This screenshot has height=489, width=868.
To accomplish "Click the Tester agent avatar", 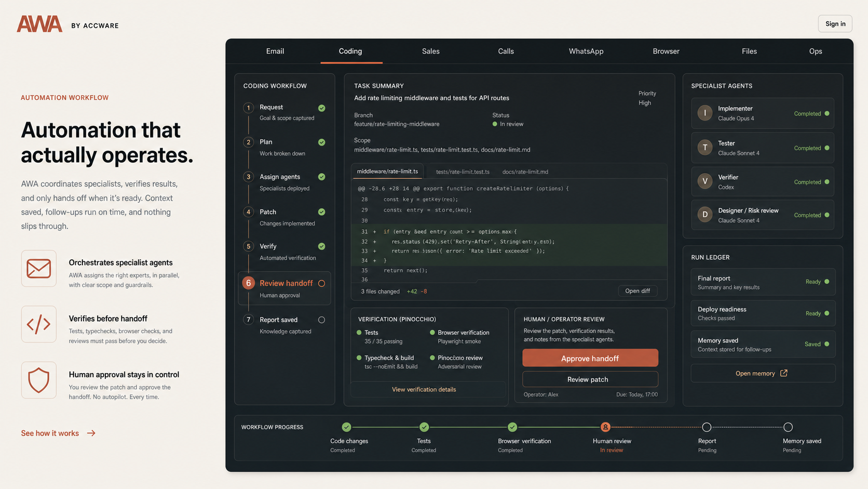I will [704, 148].
